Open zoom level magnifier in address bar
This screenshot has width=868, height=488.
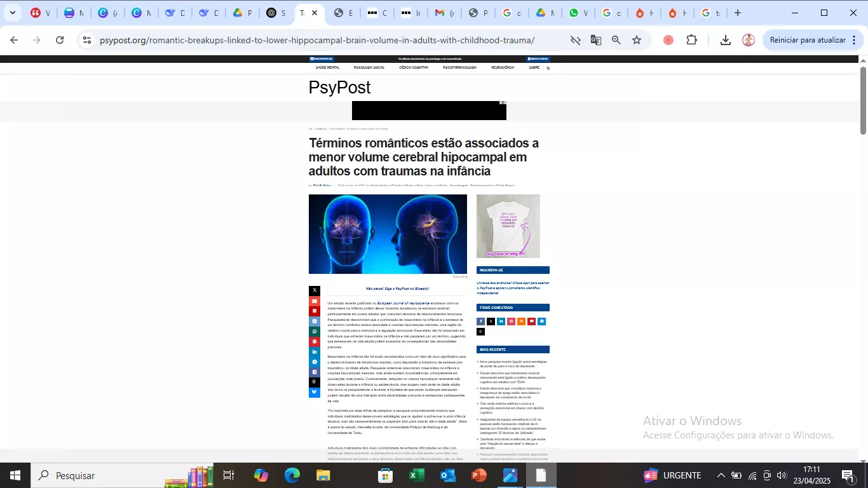pyautogui.click(x=616, y=40)
